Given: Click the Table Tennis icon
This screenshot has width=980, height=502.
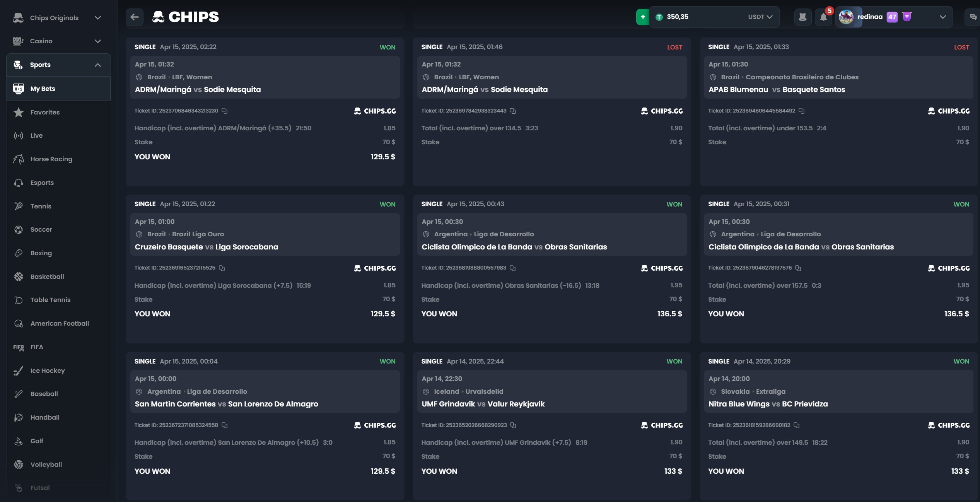Looking at the screenshot, I should click(x=19, y=300).
